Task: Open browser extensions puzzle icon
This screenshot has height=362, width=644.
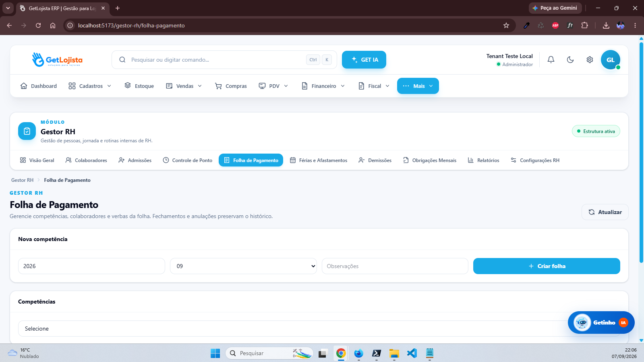Action: click(x=584, y=25)
